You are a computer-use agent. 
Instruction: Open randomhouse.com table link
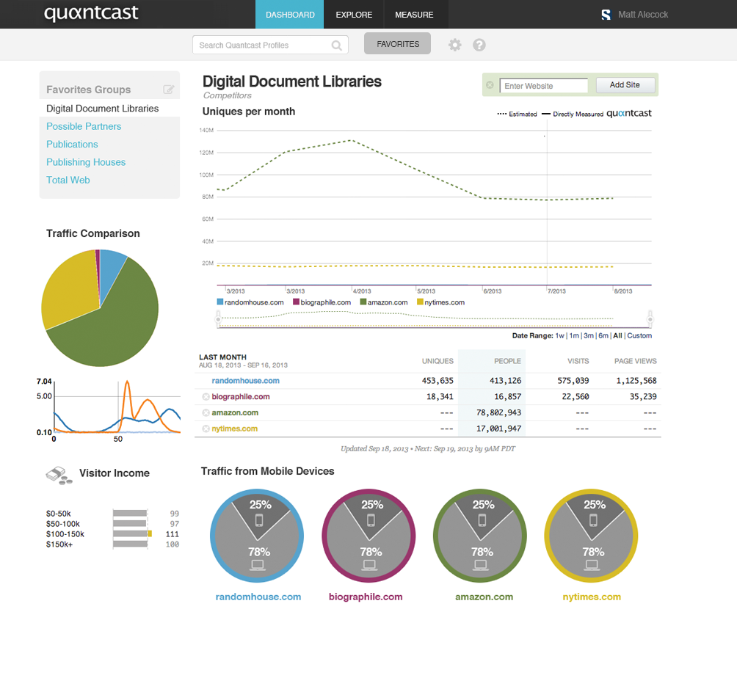[x=245, y=381]
